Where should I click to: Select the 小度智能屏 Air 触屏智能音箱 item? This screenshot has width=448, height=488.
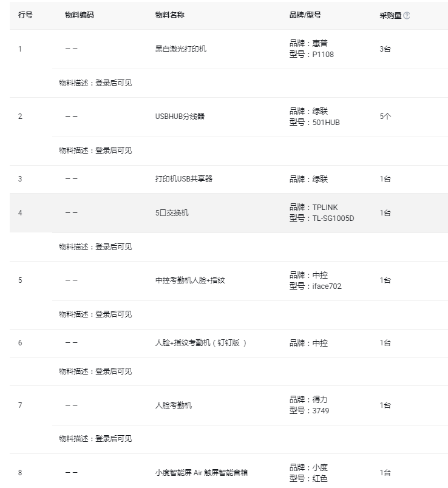click(x=202, y=473)
